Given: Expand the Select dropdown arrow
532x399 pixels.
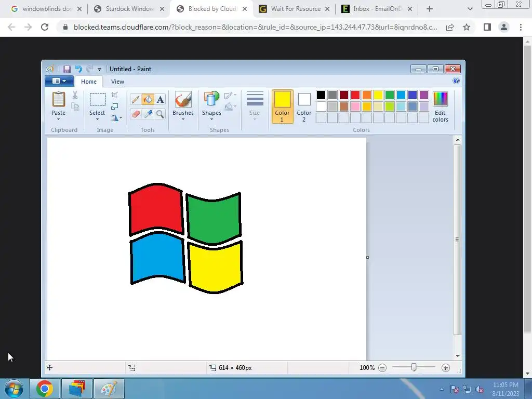Looking at the screenshot, I should tap(97, 119).
